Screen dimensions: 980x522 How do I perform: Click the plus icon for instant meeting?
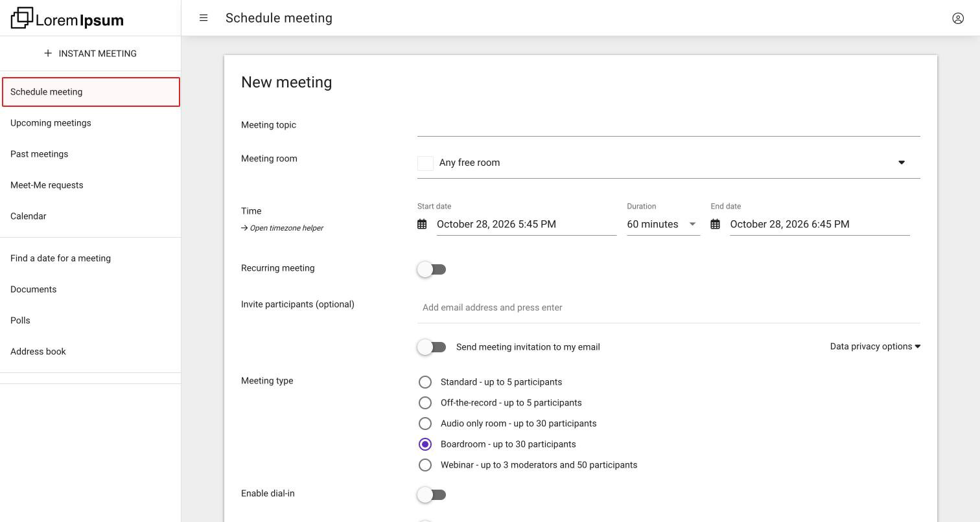pyautogui.click(x=48, y=53)
